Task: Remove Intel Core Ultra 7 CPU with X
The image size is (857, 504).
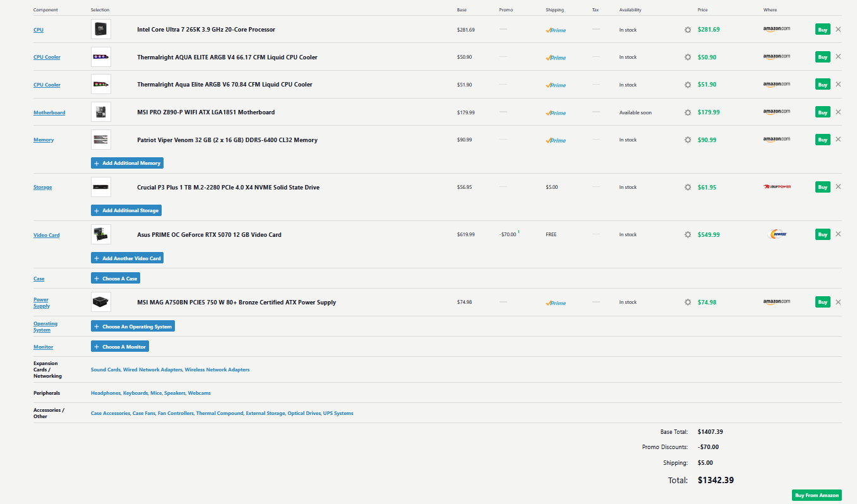Action: (838, 29)
